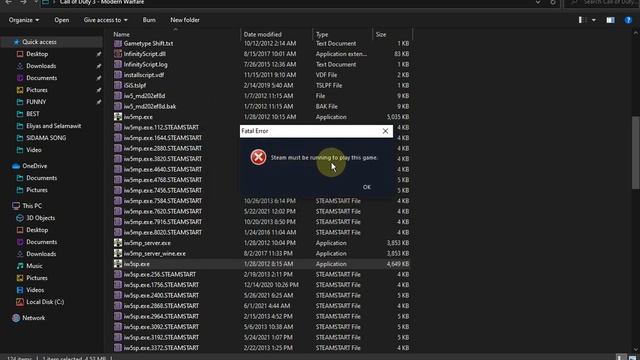Sort by the Type column header
640x360 pixels.
coord(322,35)
